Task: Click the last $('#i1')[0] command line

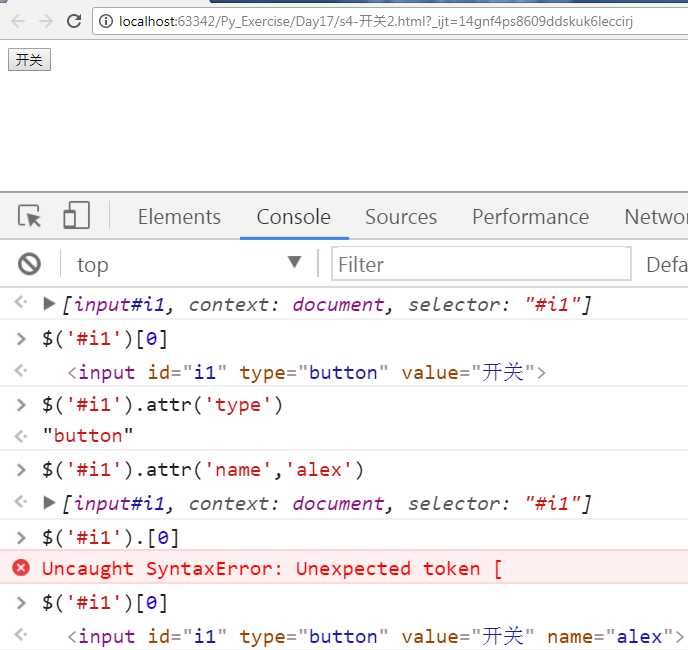Action: [104, 603]
